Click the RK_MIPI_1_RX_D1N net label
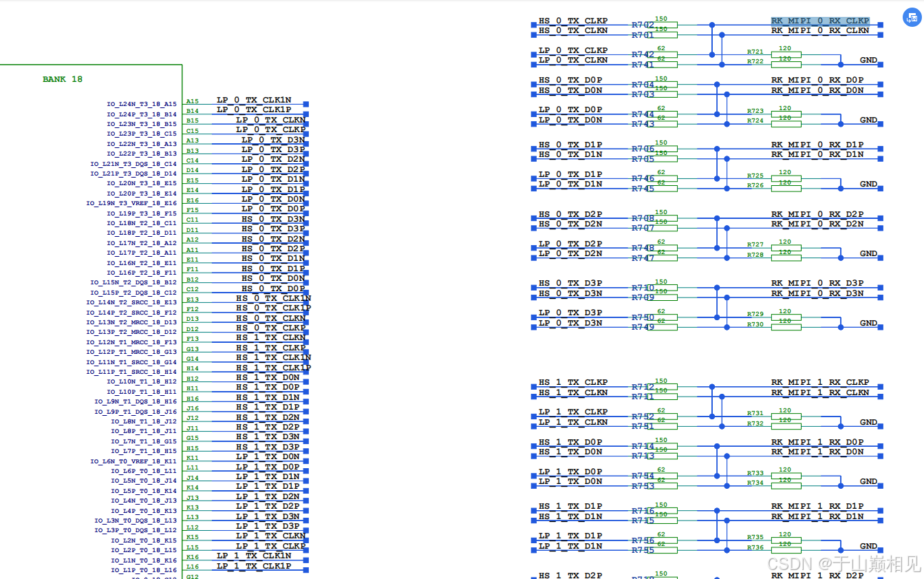924x579 pixels. pyautogui.click(x=817, y=516)
